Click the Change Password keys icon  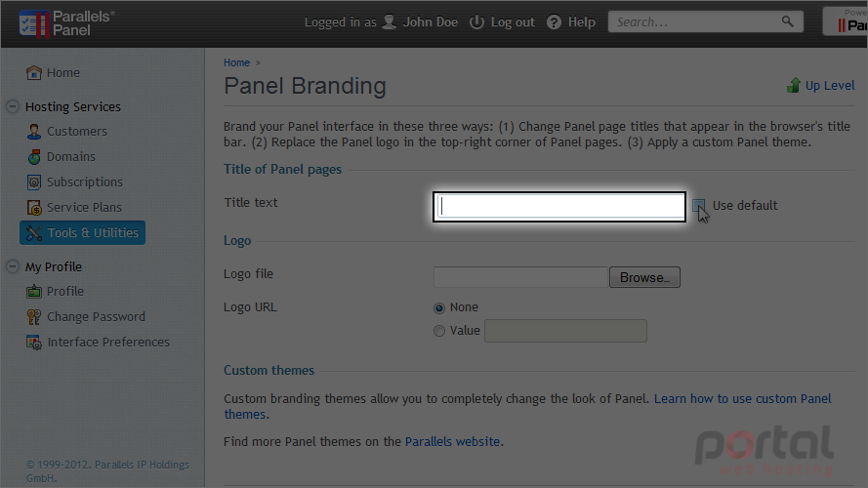(x=34, y=317)
